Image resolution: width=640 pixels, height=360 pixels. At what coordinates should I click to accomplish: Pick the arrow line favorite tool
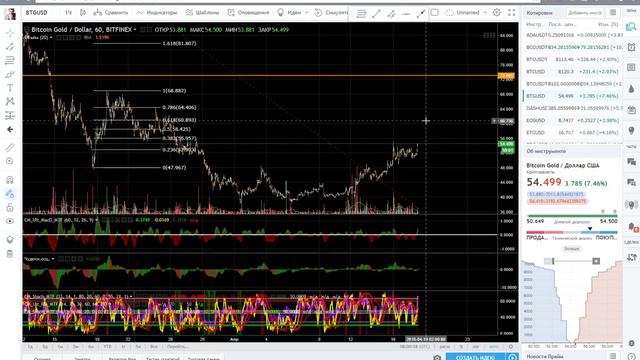420,13
